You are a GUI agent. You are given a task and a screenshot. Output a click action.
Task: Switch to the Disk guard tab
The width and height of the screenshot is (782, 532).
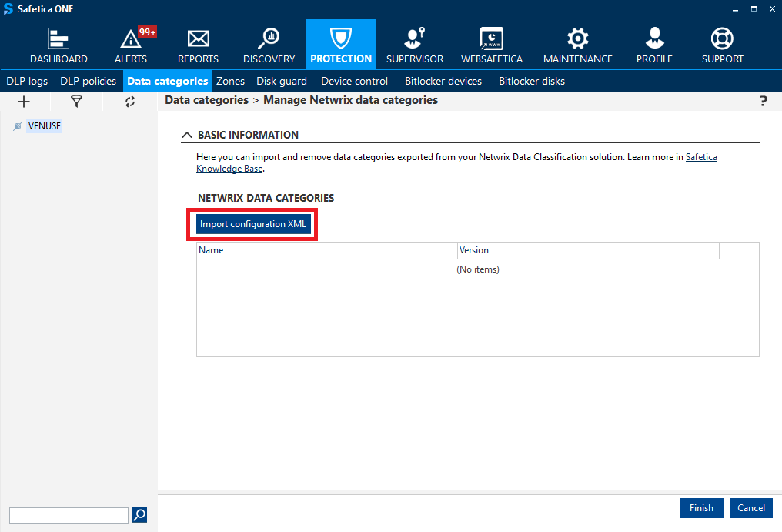[x=282, y=81]
